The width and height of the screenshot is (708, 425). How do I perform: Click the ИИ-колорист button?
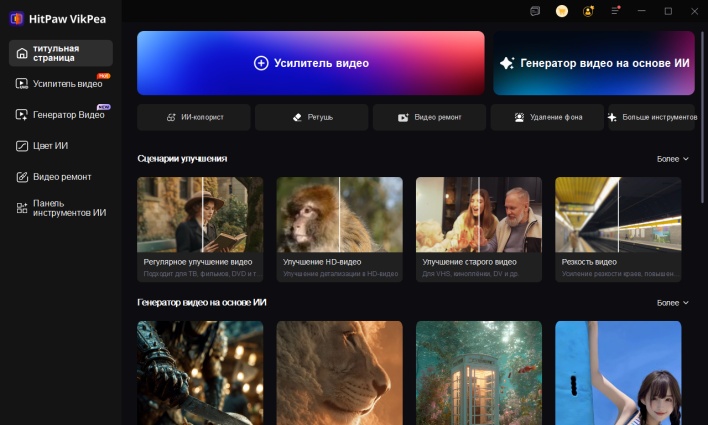tap(194, 117)
